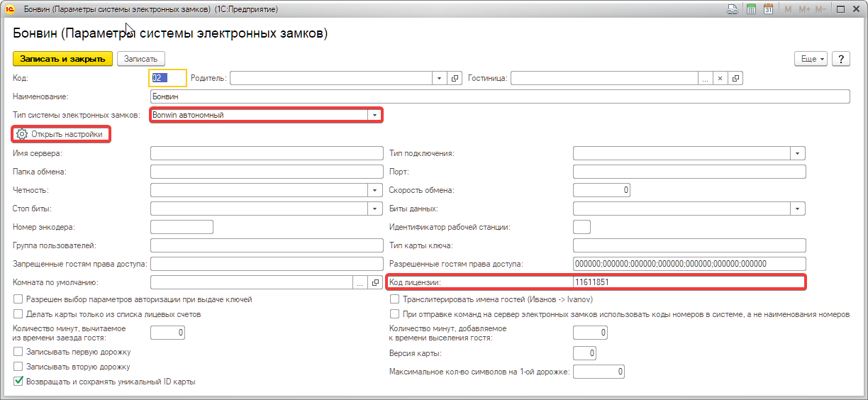
Task: Click minutes subtracted from check-in time field
Action: (x=168, y=332)
